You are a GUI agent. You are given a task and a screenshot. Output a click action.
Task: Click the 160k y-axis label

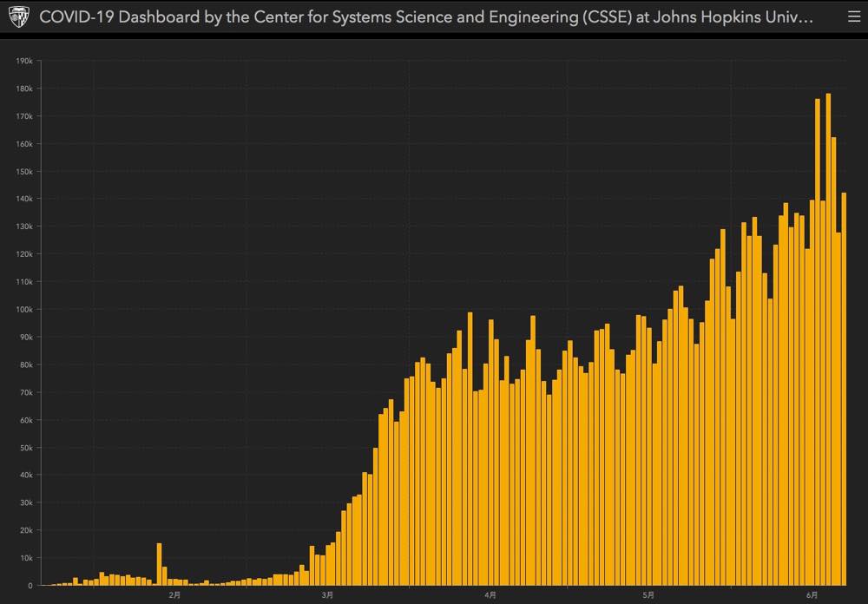pyautogui.click(x=24, y=144)
